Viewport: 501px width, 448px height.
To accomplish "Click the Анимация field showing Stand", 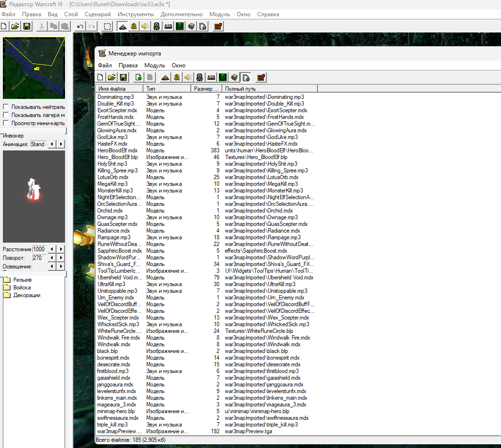I will (38, 144).
